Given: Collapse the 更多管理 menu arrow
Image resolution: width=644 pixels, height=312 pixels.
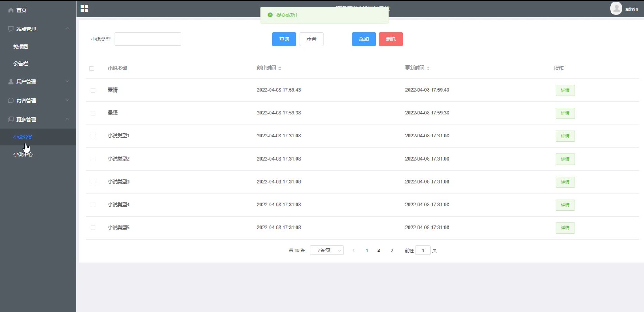Looking at the screenshot, I should [67, 119].
